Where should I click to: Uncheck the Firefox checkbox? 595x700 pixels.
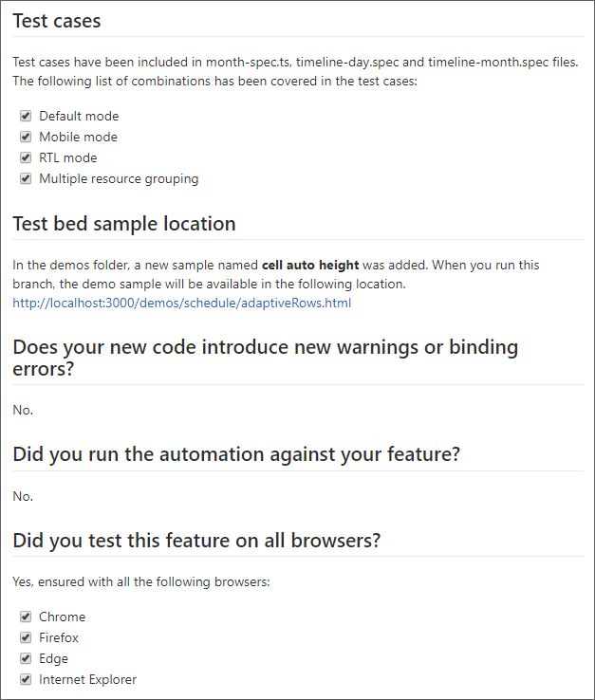[26, 637]
